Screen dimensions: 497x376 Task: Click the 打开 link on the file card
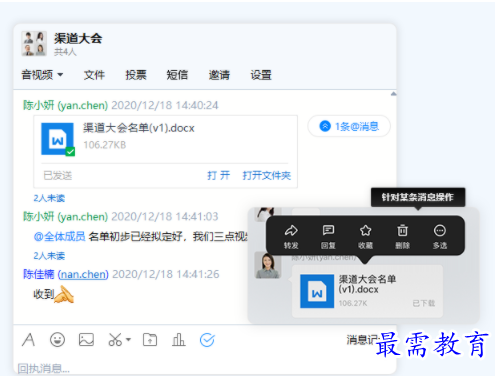coord(219,175)
